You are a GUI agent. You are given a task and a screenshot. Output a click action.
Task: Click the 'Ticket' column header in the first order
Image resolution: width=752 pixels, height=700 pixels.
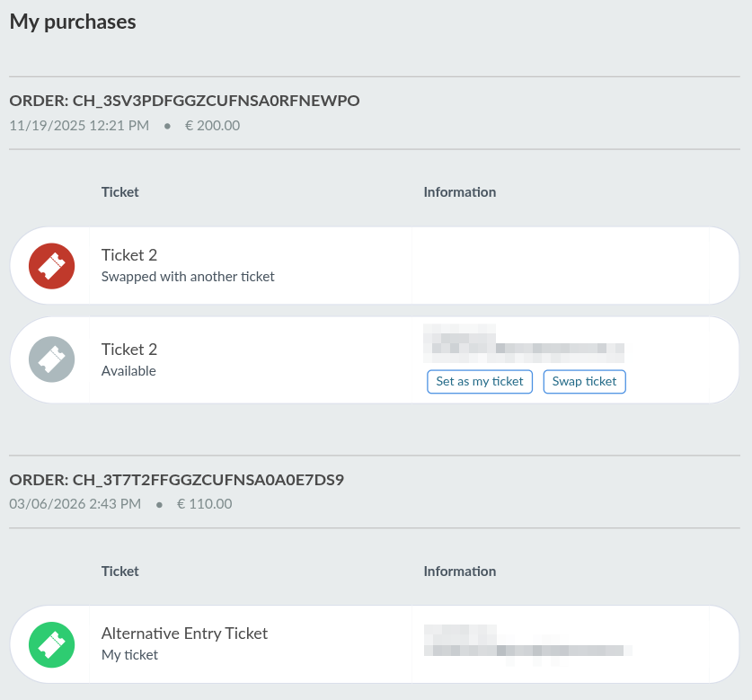coord(119,191)
